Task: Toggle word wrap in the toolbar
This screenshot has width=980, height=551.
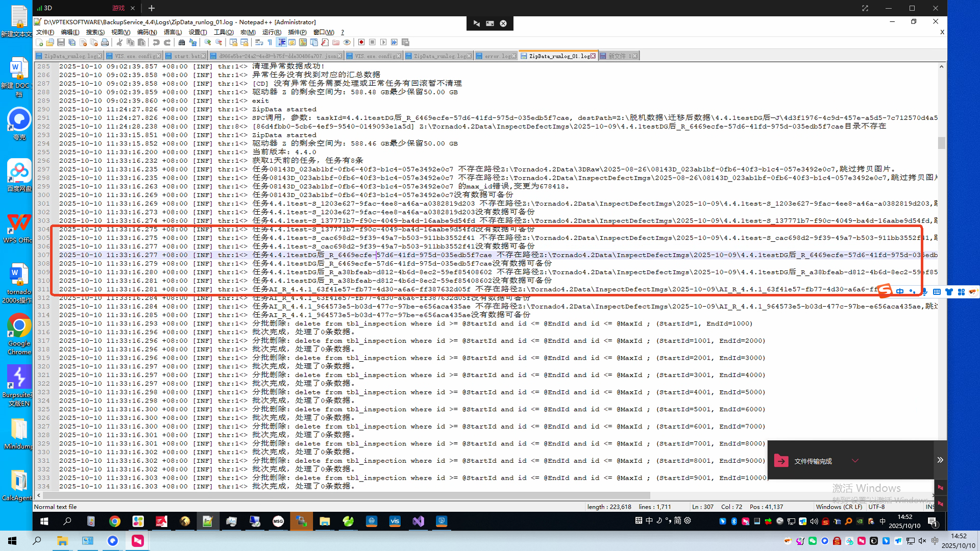Action: (259, 42)
